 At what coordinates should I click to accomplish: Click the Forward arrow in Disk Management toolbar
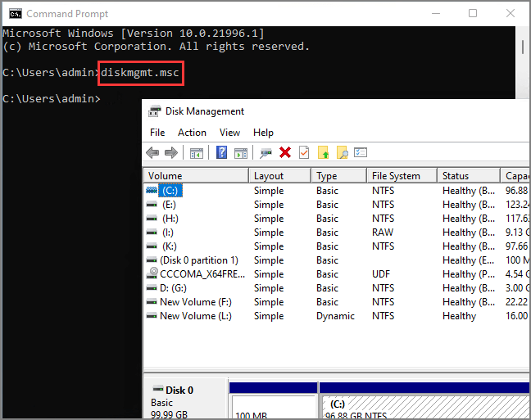(171, 152)
